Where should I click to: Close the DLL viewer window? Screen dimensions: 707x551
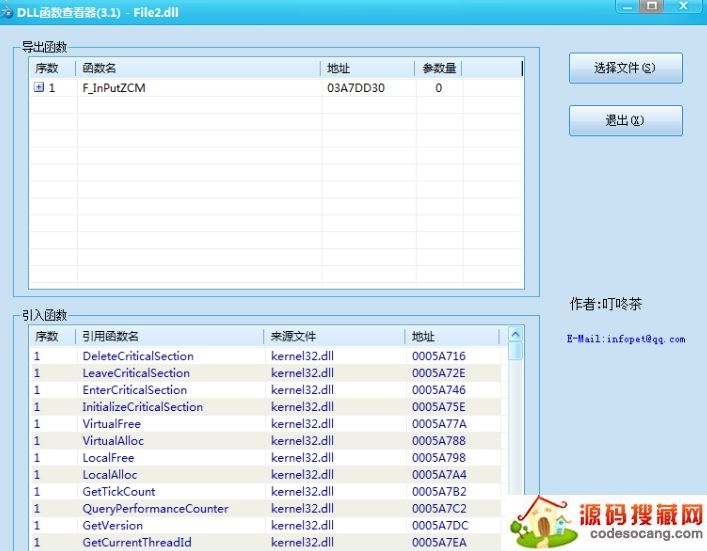[x=684, y=6]
